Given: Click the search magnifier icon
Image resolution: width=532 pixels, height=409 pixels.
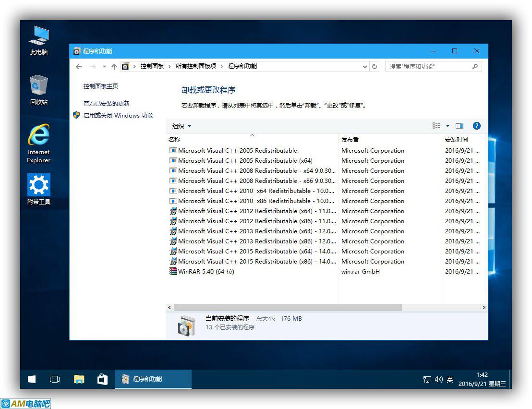Looking at the screenshot, I should 475,66.
